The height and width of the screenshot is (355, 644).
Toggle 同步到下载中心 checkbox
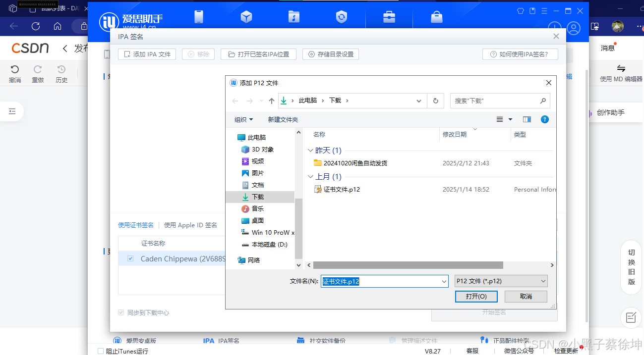(121, 312)
